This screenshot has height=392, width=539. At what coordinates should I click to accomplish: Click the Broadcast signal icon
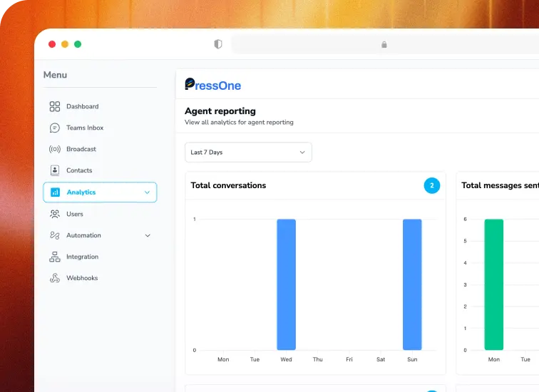(x=55, y=149)
